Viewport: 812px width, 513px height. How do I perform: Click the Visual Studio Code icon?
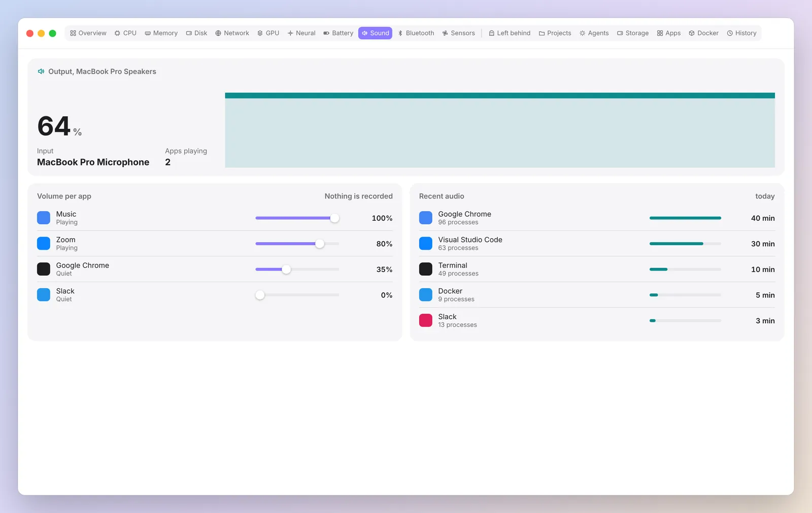pos(426,244)
